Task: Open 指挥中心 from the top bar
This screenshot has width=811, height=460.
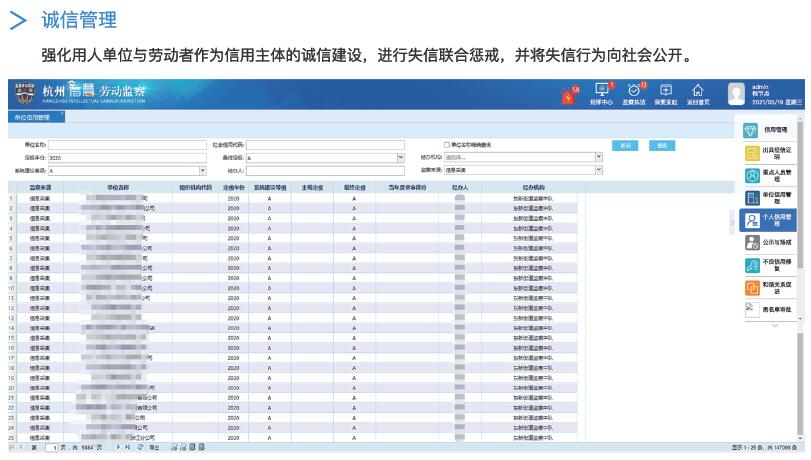Action: (x=601, y=92)
